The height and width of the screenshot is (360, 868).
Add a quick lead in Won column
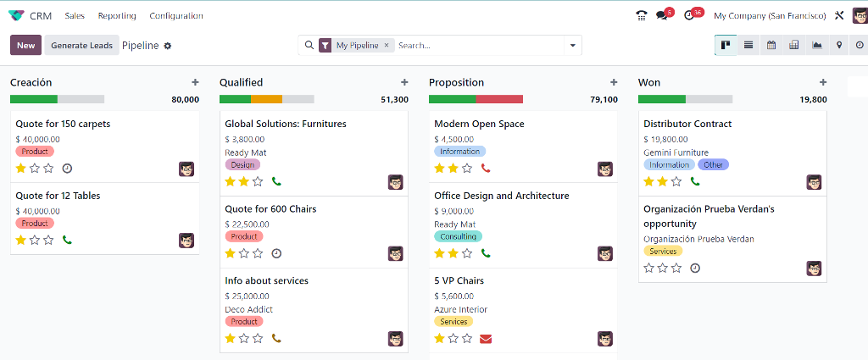pyautogui.click(x=822, y=82)
